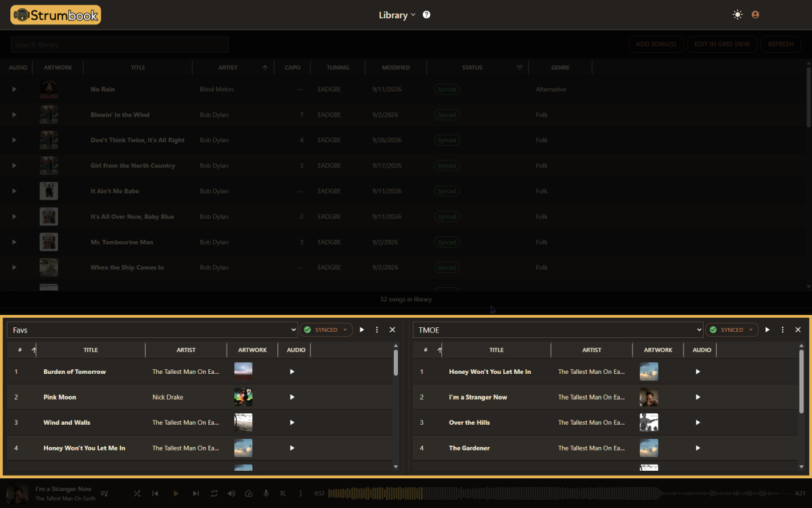The height and width of the screenshot is (508, 812).
Task: Close the TMOE playlist panel
Action: click(x=798, y=330)
